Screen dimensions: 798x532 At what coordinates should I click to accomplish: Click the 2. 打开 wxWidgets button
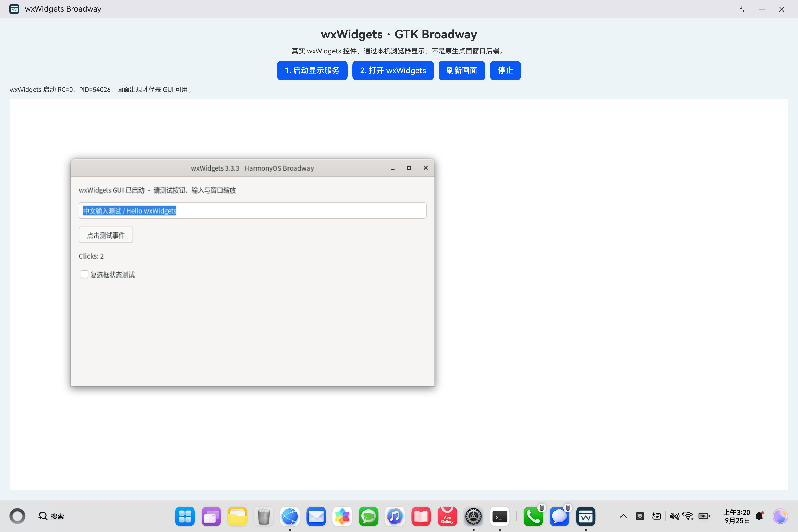(393, 71)
